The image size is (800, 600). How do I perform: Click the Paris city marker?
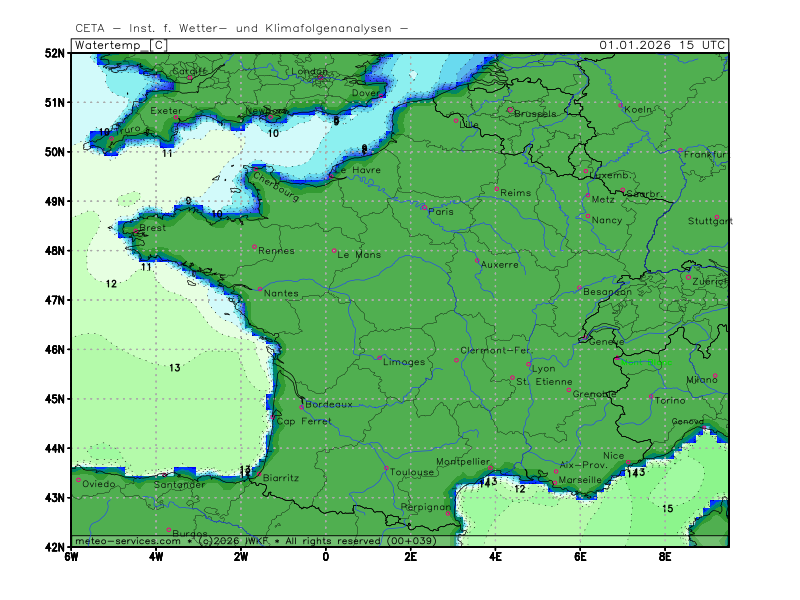pos(424,208)
